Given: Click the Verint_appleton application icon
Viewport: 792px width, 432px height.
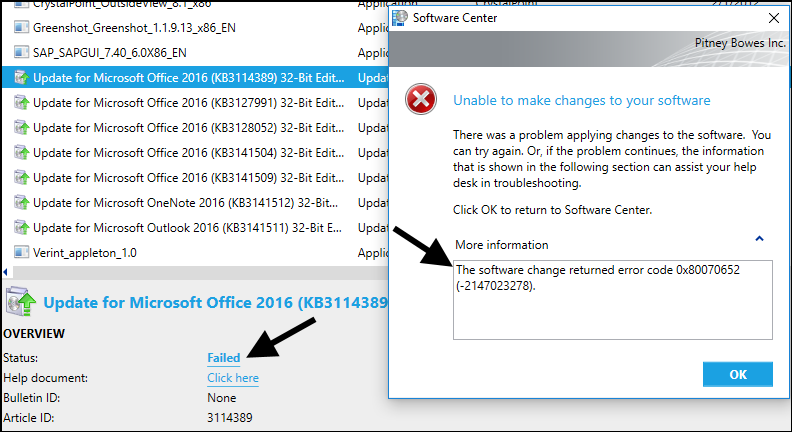Looking at the screenshot, I should tap(21, 252).
